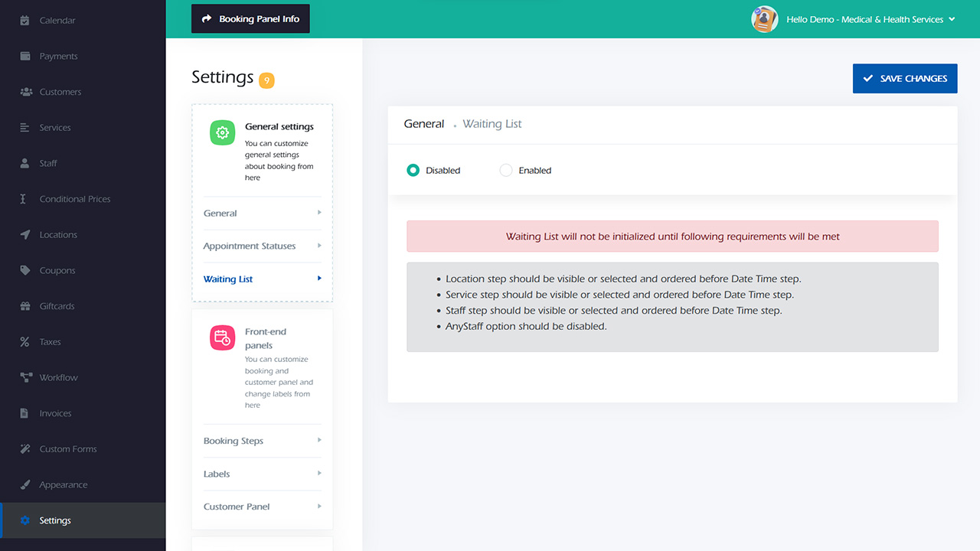This screenshot has width=980, height=551.
Task: Select the Enabled radio button
Action: tap(505, 170)
